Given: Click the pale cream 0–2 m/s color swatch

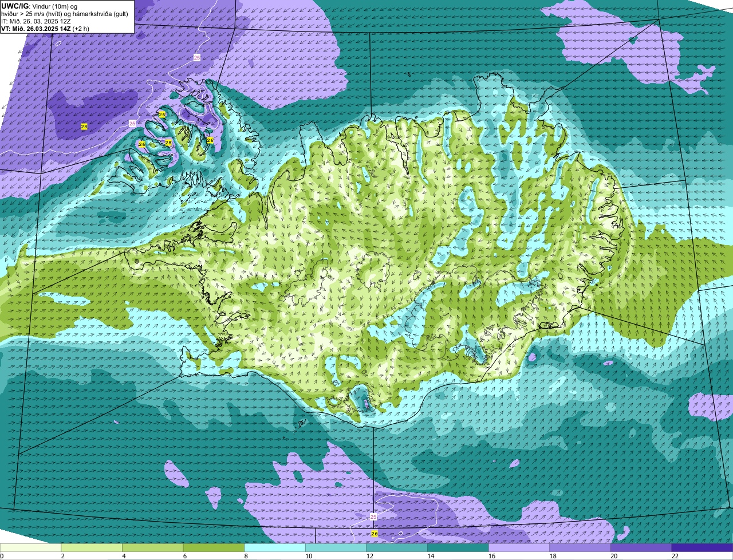Looking at the screenshot, I should point(30,547).
